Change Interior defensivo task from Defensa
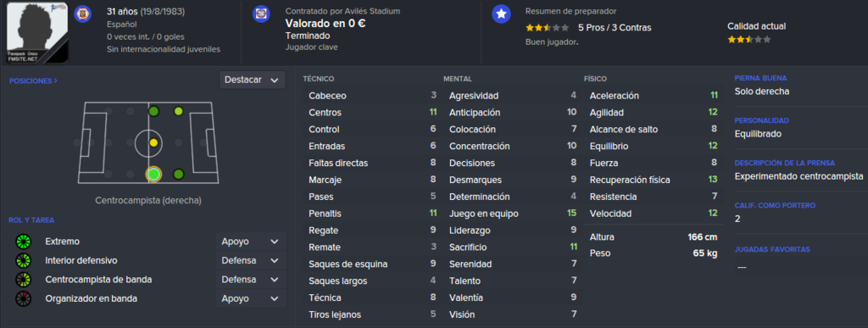868x328 pixels. [x=250, y=260]
